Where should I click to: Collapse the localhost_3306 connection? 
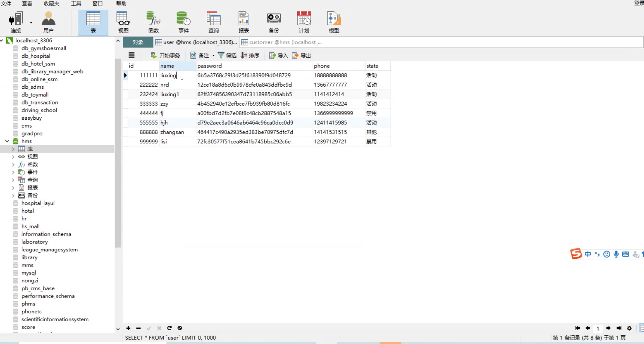click(x=2, y=40)
